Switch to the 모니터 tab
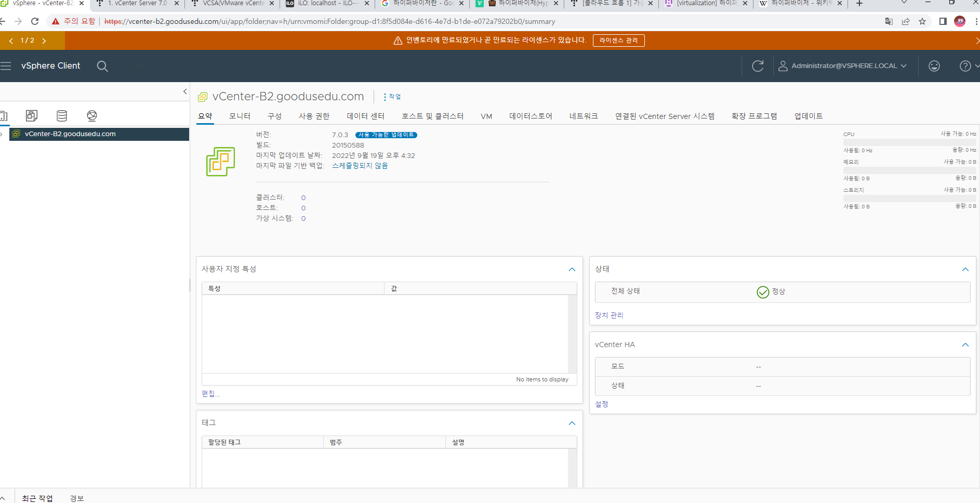Viewport: 980px width, 503px height. coord(240,116)
